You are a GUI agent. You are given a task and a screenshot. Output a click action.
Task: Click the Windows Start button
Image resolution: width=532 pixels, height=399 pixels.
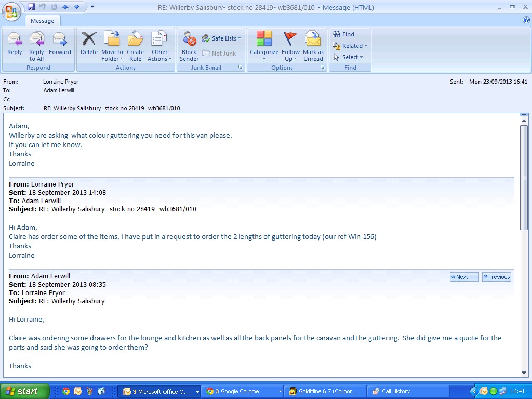[24, 391]
